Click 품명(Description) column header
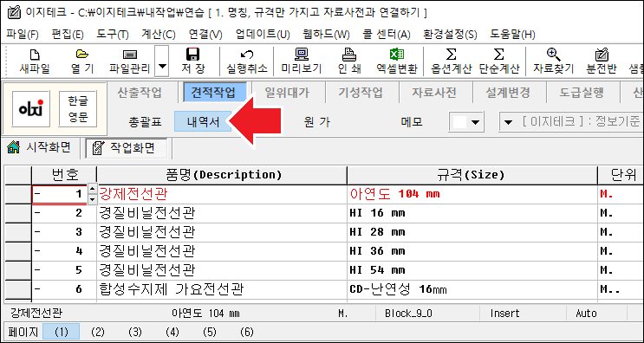This screenshot has width=644, height=343. [x=222, y=175]
